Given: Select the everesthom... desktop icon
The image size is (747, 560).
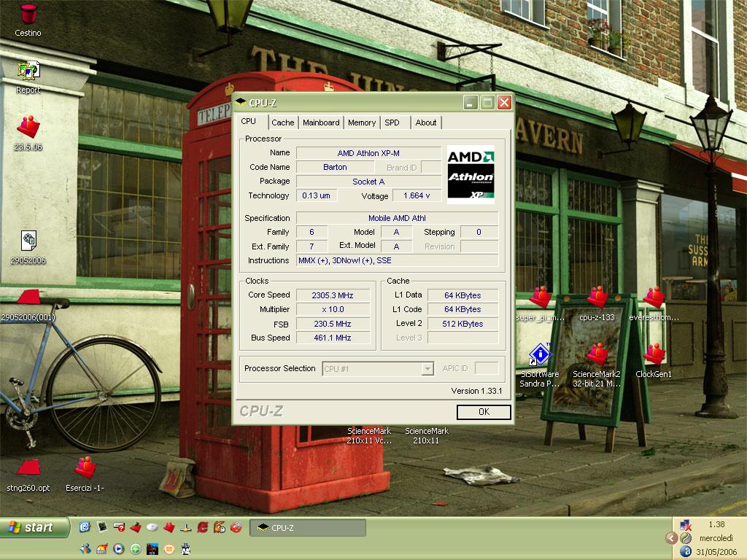Looking at the screenshot, I should (x=654, y=304).
